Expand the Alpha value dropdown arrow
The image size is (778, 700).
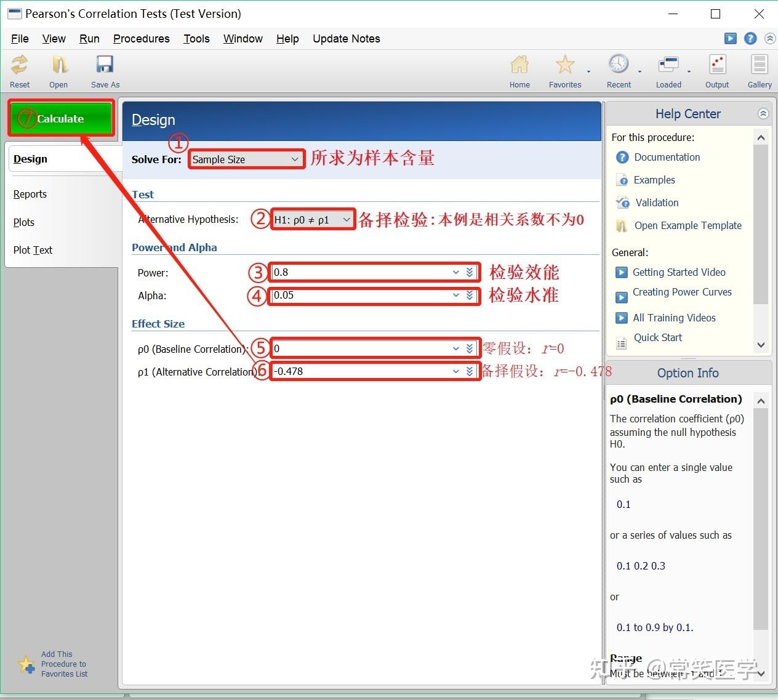click(x=456, y=295)
